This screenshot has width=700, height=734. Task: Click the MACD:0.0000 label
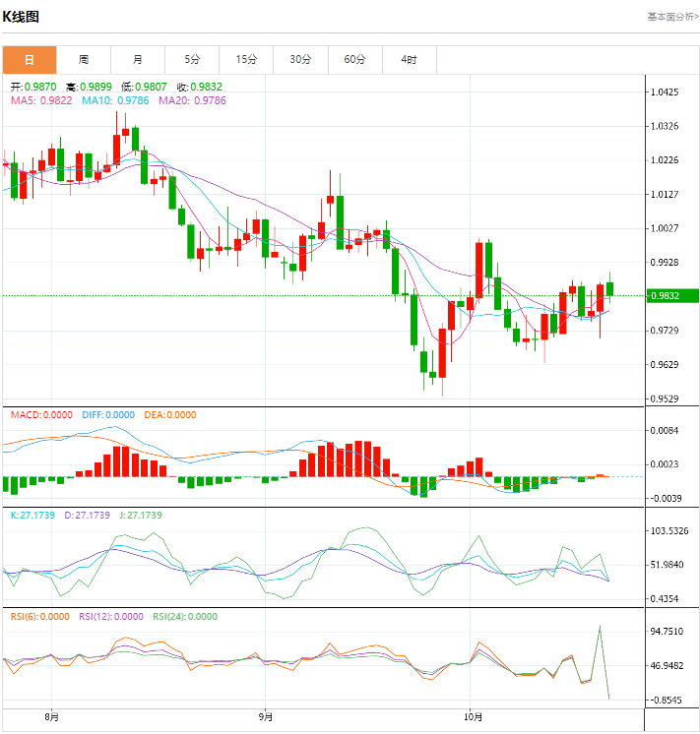[41, 415]
